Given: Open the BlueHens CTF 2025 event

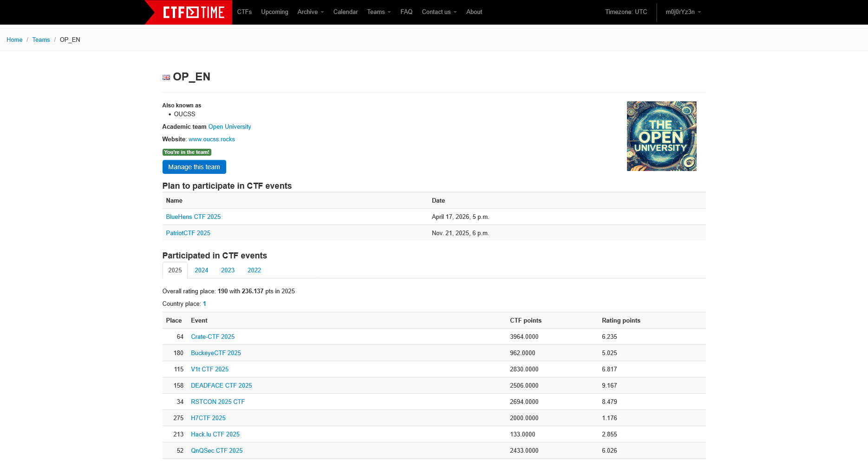Looking at the screenshot, I should pos(193,217).
